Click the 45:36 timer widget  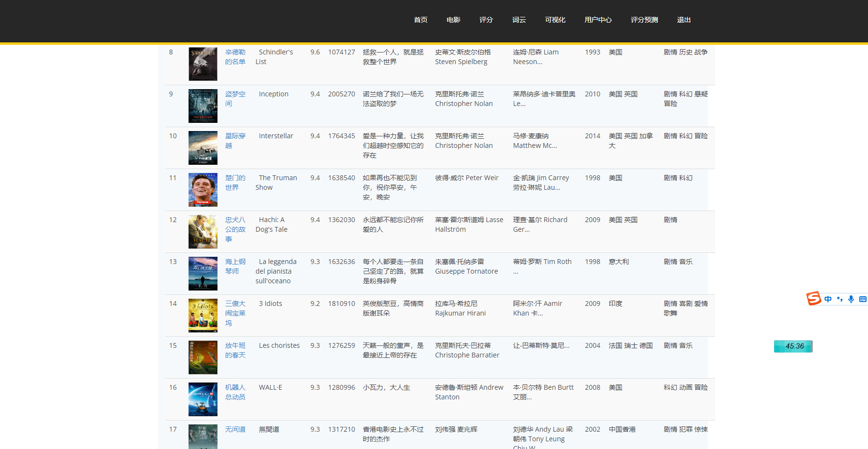[x=793, y=346]
